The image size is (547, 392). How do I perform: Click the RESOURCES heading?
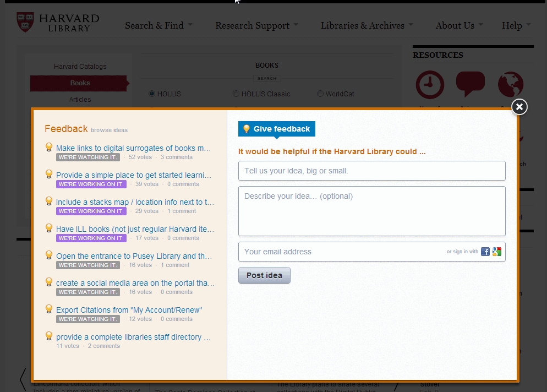(438, 55)
